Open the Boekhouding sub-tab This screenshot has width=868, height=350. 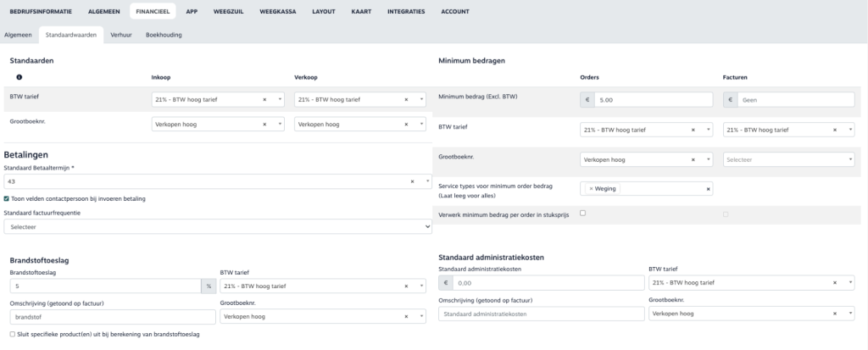164,35
